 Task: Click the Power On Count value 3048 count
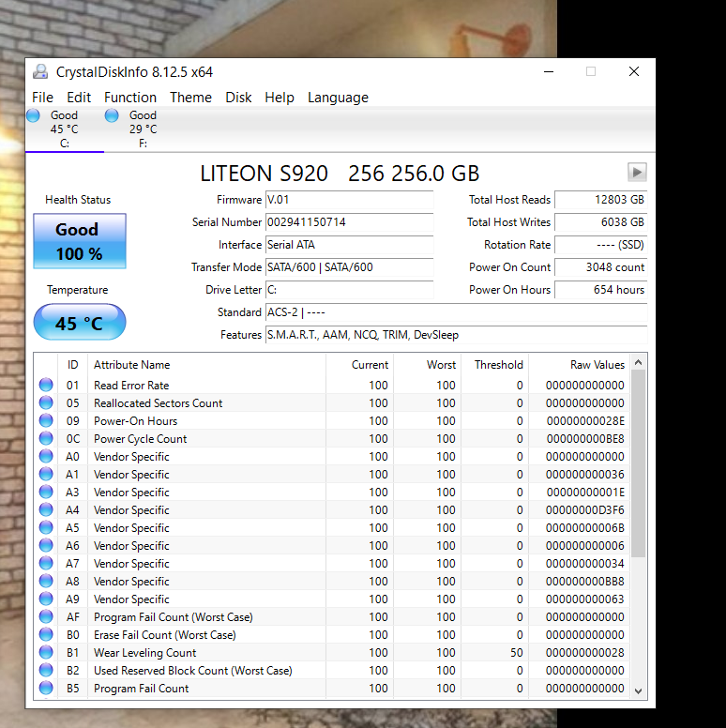[600, 267]
